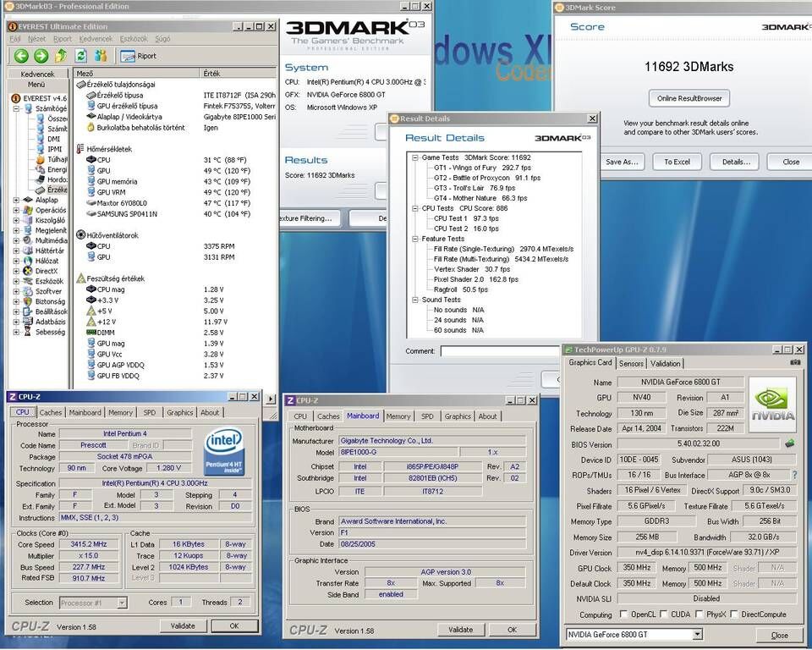This screenshot has height=650, width=812.
Task: Collapse Game Tests node in Result Details
Action: tap(414, 157)
